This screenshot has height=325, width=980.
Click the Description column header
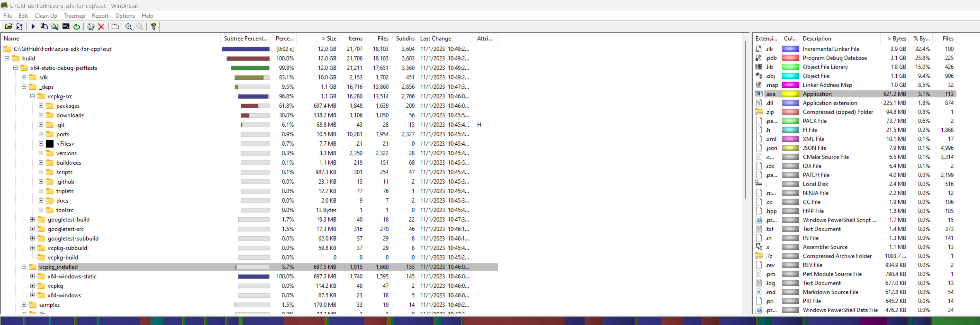coord(816,38)
